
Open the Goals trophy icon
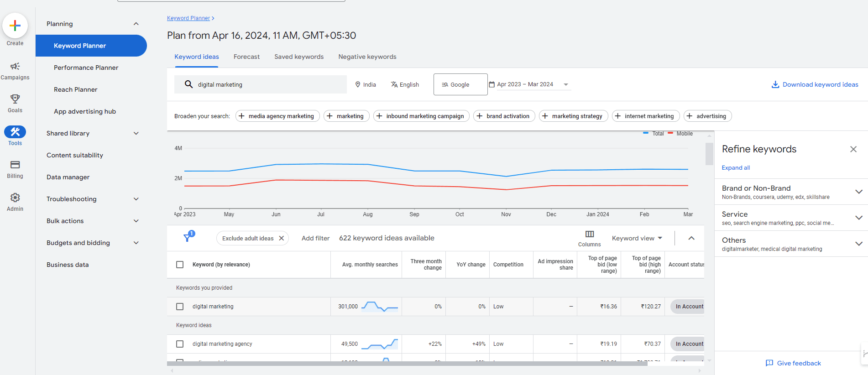15,99
